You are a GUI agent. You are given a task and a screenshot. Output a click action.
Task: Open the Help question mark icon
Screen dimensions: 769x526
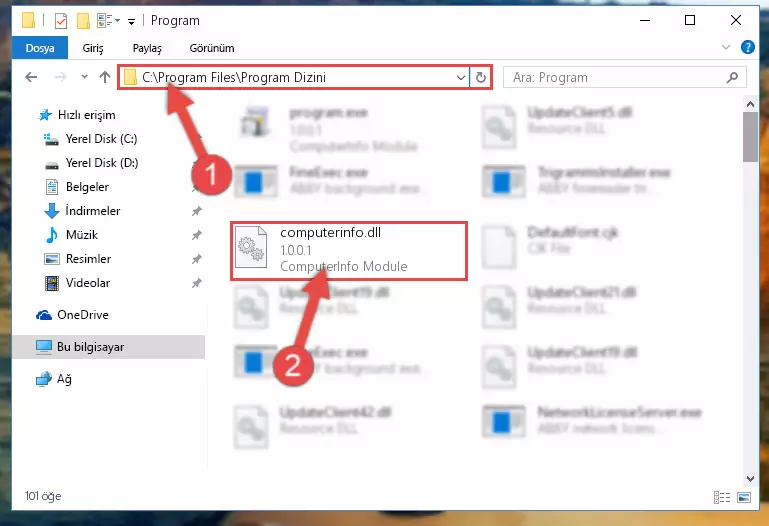(x=747, y=47)
